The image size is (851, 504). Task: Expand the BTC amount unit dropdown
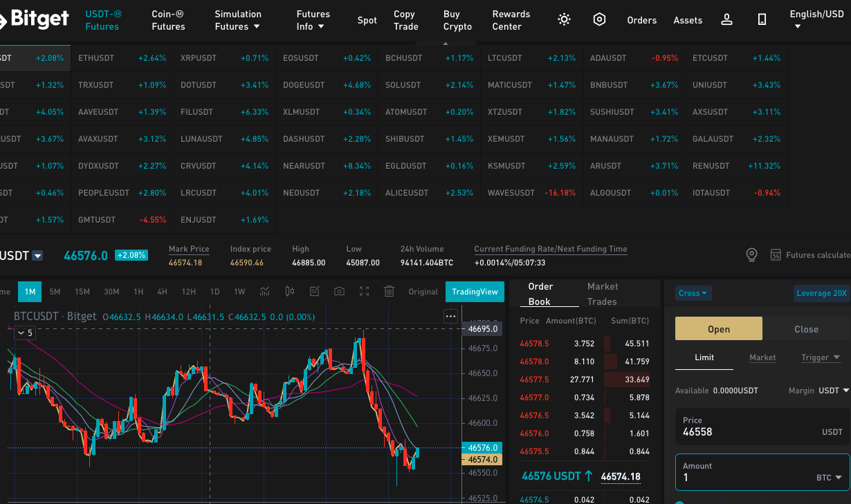pyautogui.click(x=829, y=478)
